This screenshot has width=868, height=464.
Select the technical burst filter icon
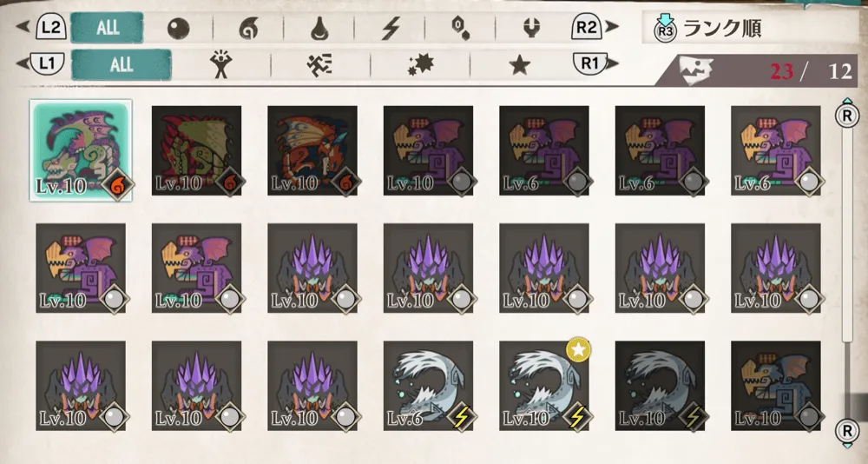(419, 64)
